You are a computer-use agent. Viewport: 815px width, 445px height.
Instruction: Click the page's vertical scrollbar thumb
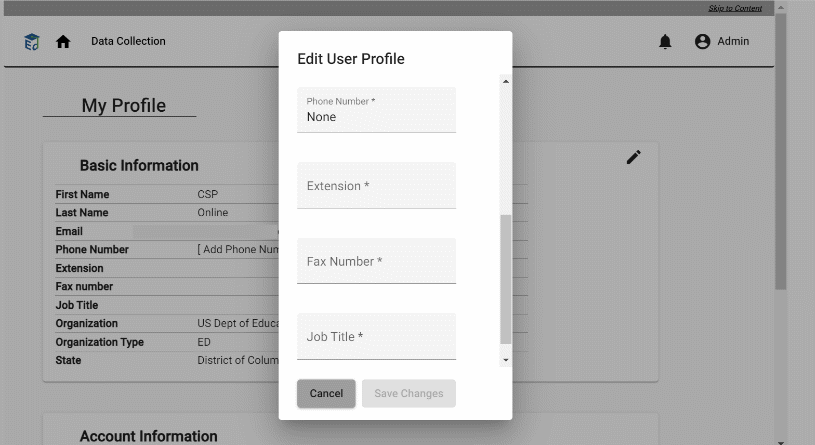(781, 150)
